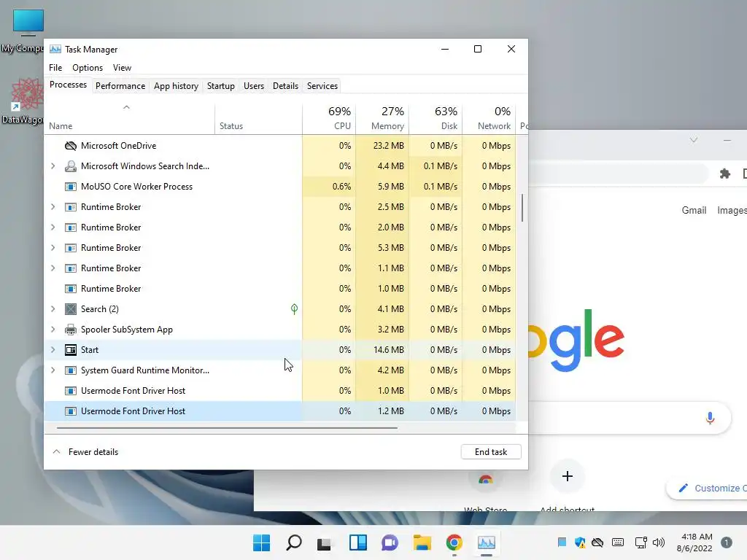Click the Status column header

click(x=258, y=118)
